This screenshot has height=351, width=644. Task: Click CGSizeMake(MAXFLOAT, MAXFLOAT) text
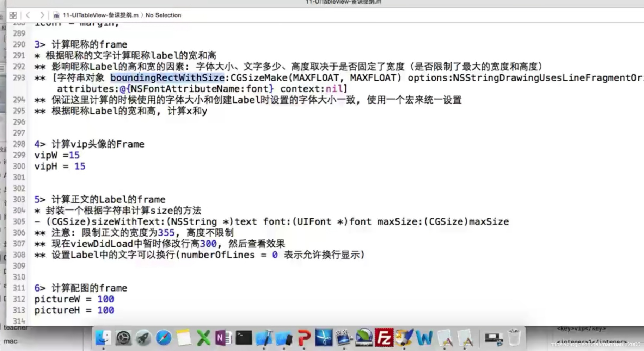coord(315,78)
